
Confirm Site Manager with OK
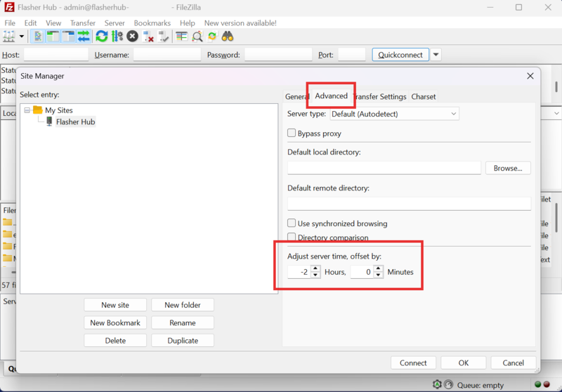coord(464,362)
